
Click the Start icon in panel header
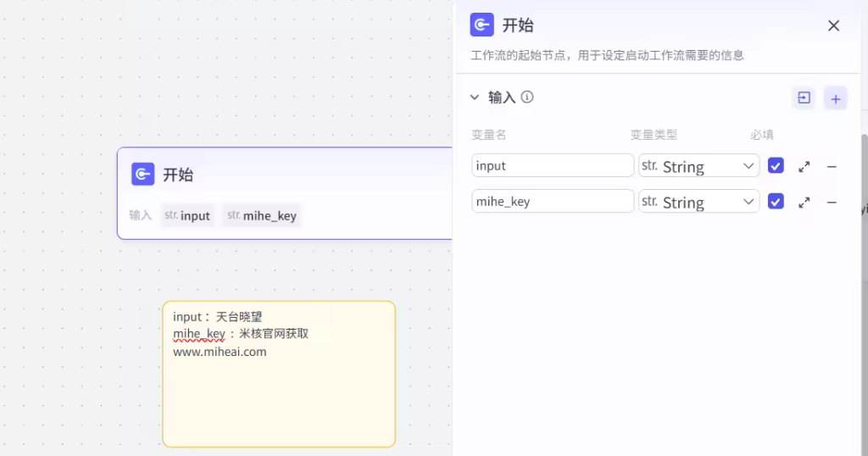[x=481, y=25]
